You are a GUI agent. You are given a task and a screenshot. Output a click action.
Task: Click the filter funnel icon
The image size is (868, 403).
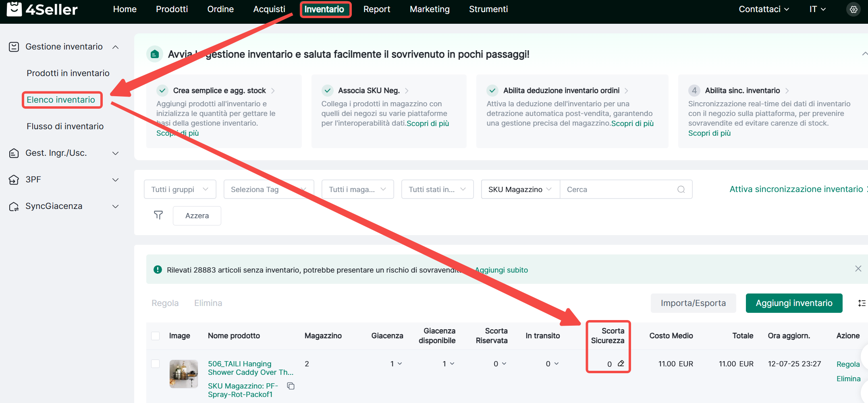click(158, 215)
